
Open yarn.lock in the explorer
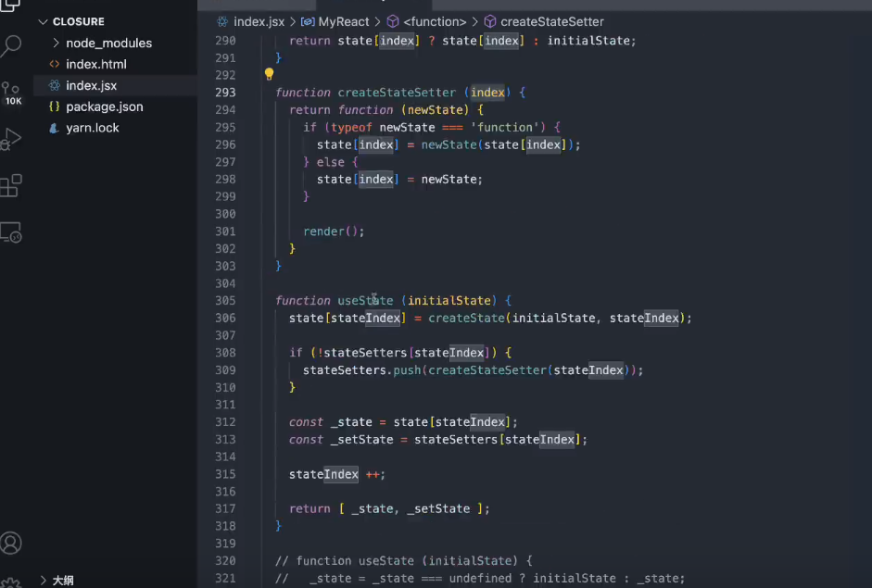pyautogui.click(x=93, y=128)
